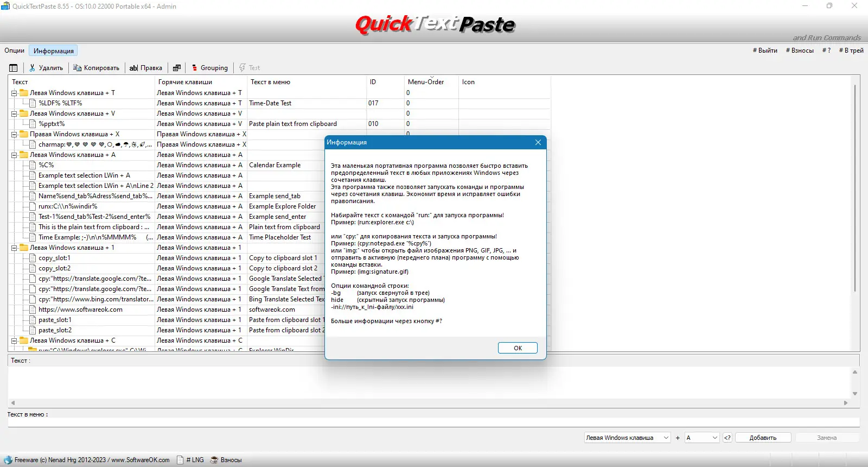Click the document icon beside %LDF% %LTF%
This screenshot has height=467, width=868.
[33, 103]
